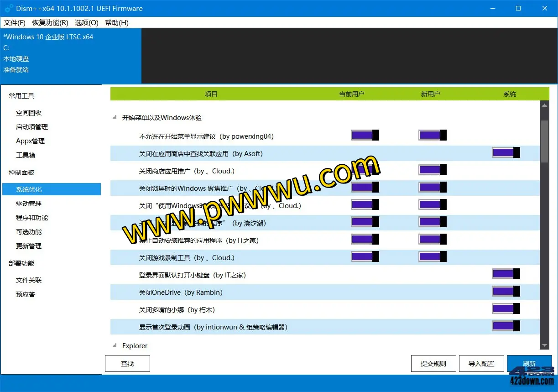Toggle current user switch for 不允许在开始菜单显示建议
The height and width of the screenshot is (392, 558).
tap(365, 135)
